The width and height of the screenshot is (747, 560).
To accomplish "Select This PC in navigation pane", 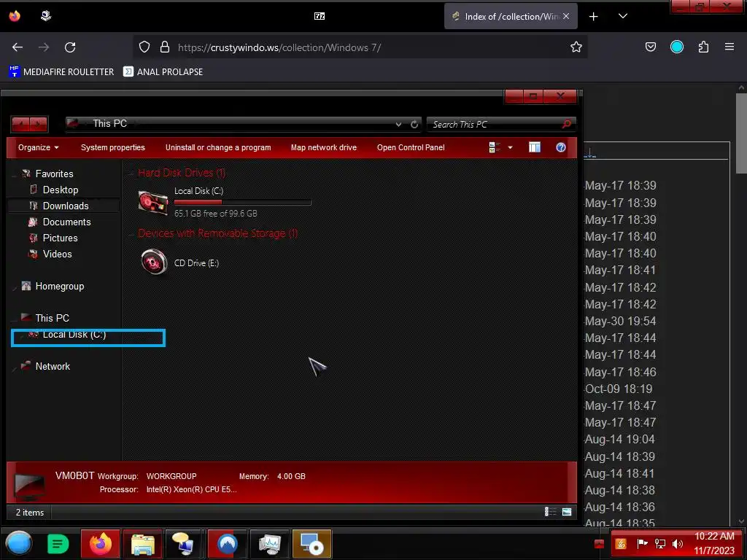I will point(52,318).
